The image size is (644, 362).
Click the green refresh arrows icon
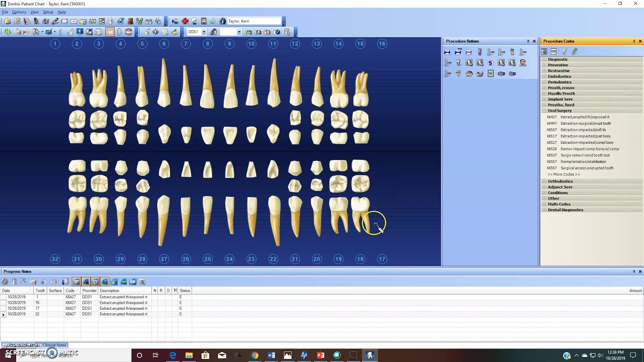click(x=8, y=32)
